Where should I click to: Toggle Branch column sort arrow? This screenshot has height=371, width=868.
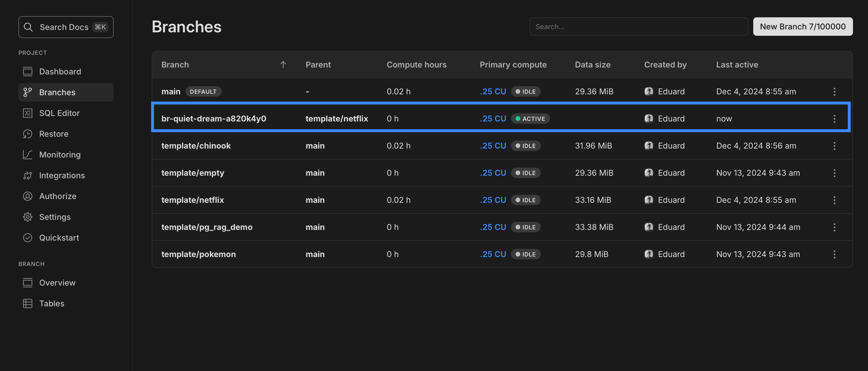(x=283, y=65)
